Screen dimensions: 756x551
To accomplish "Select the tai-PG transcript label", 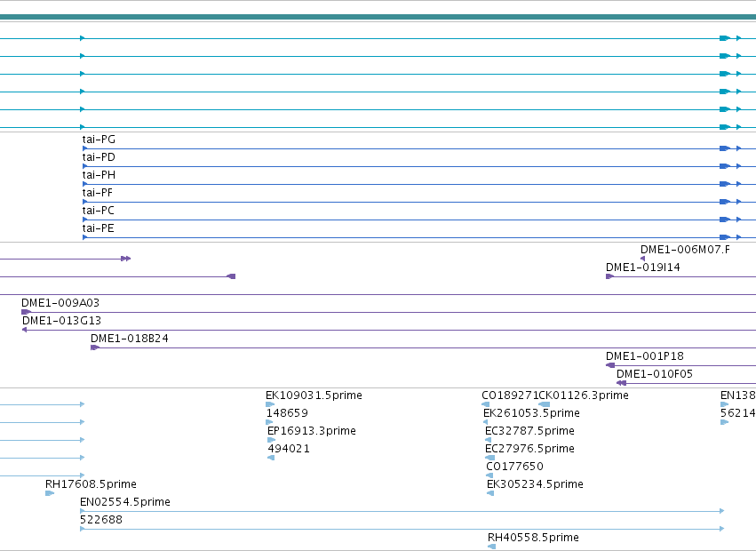I will pyautogui.click(x=99, y=140).
